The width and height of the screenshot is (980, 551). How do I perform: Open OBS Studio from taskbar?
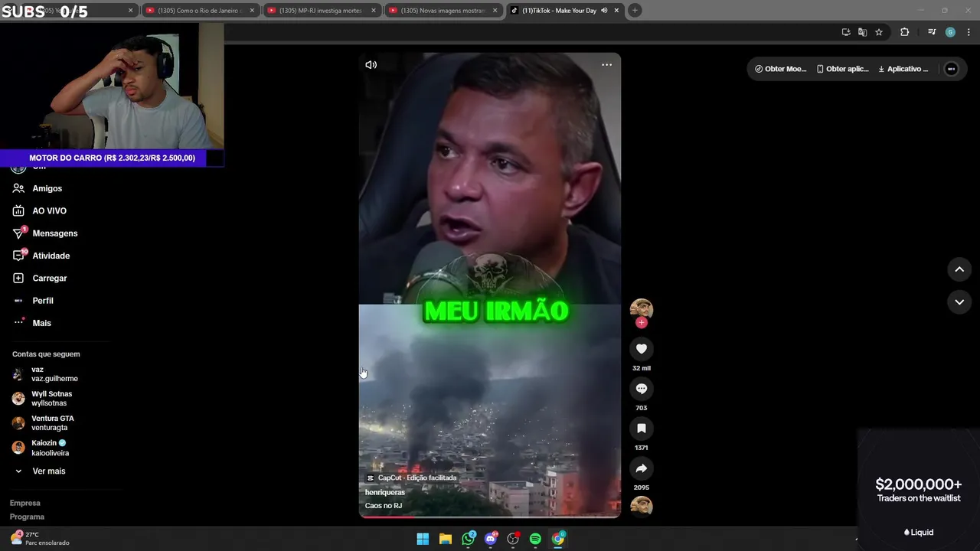(x=513, y=539)
